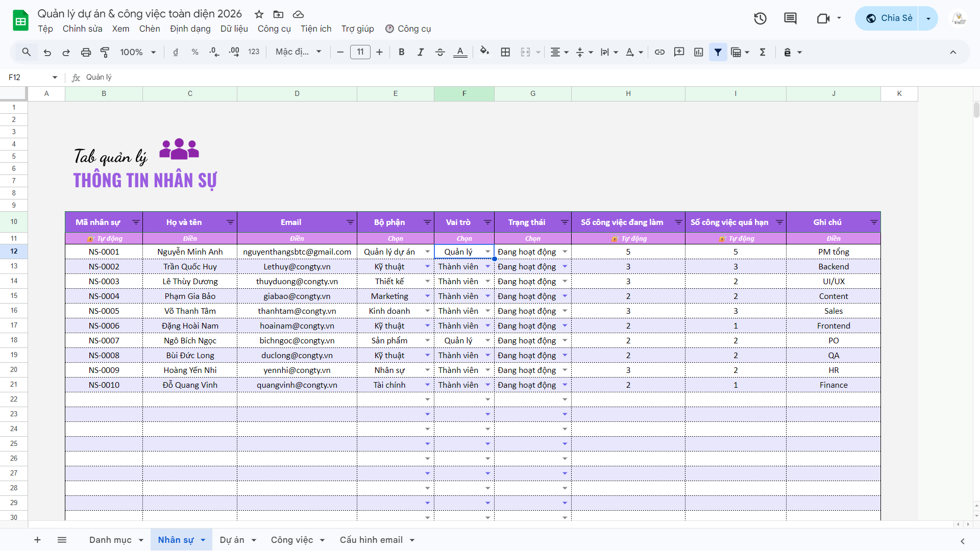The height and width of the screenshot is (551, 980).
Task: Click the paint format roller icon
Action: [105, 52]
